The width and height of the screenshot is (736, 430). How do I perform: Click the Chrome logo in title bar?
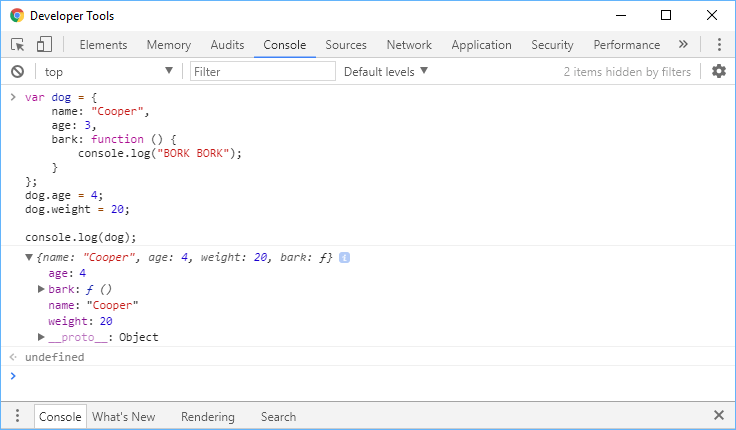click(17, 15)
